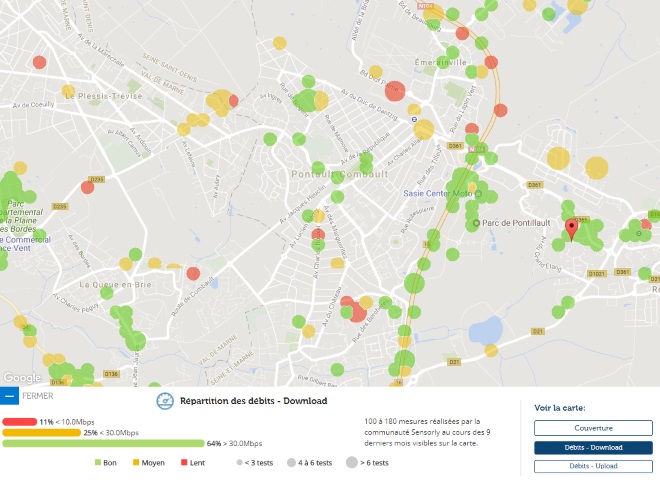Click the yellow Moyen legend swatch
660x487 pixels.
[x=137, y=463]
